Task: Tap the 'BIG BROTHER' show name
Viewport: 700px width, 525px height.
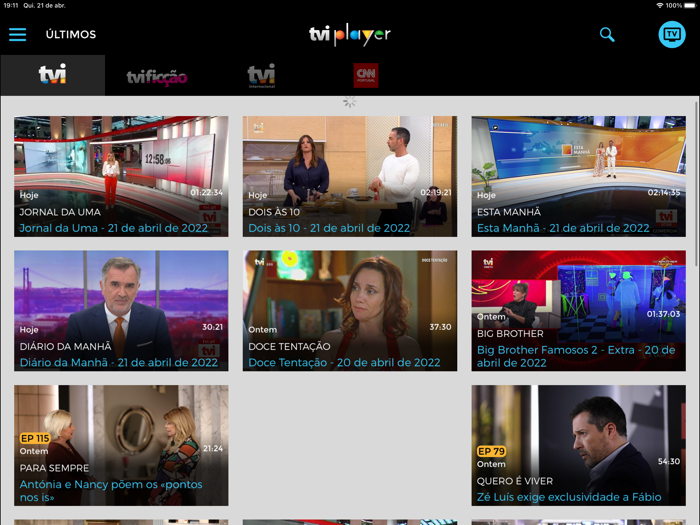Action: pos(510,333)
